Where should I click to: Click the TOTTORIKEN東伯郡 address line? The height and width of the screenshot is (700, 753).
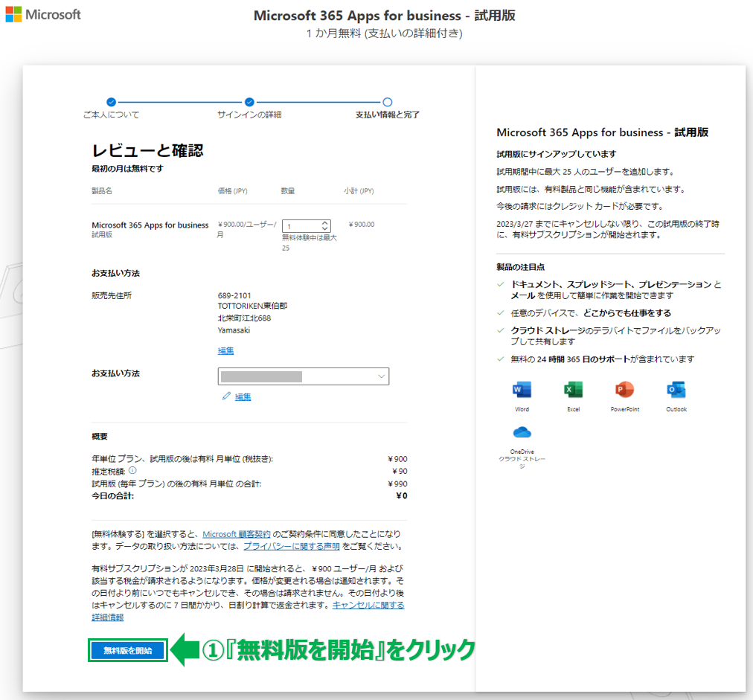(x=252, y=306)
